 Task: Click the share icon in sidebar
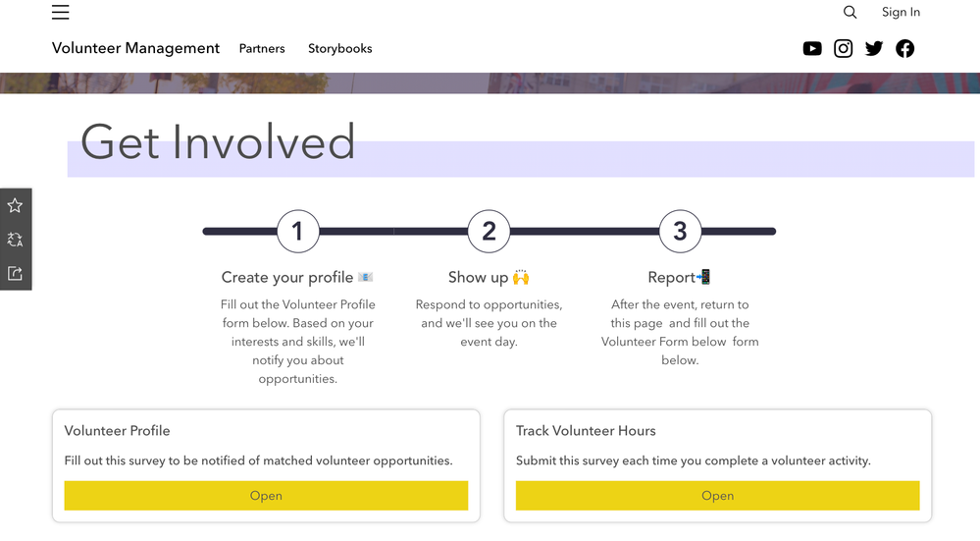pyautogui.click(x=15, y=274)
